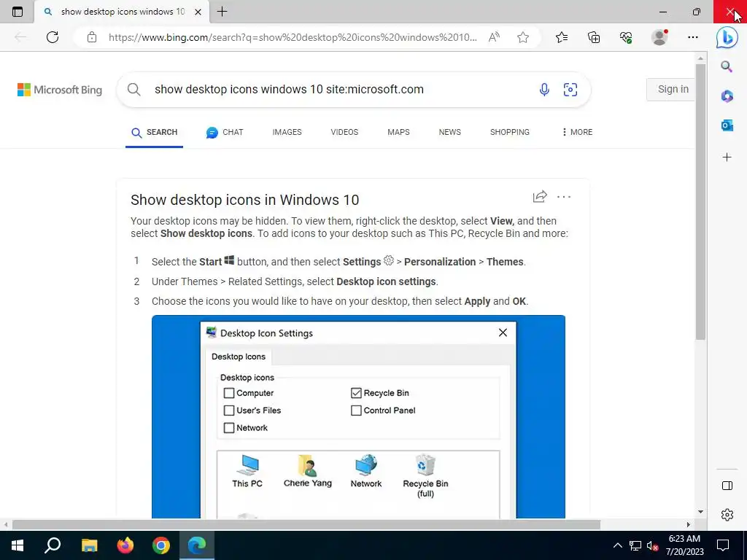Open the muted volume tray icon
Image resolution: width=747 pixels, height=560 pixels.
[x=652, y=545]
